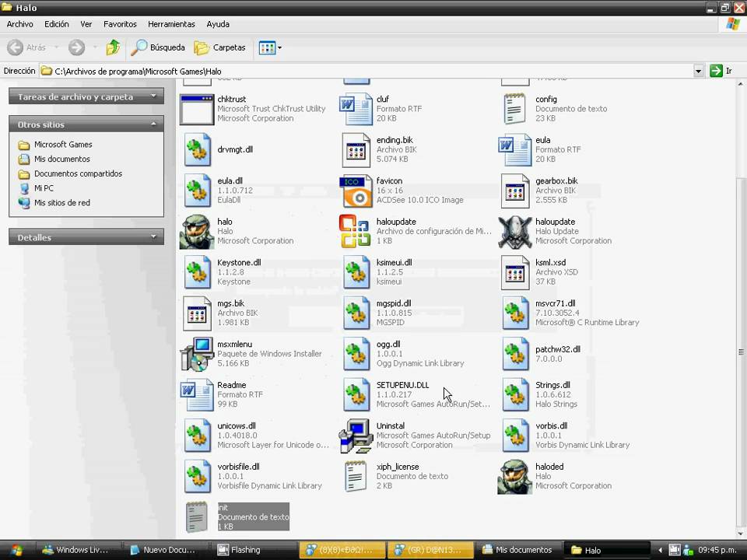The image size is (747, 560).
Task: Click the address path input field
Action: point(366,71)
